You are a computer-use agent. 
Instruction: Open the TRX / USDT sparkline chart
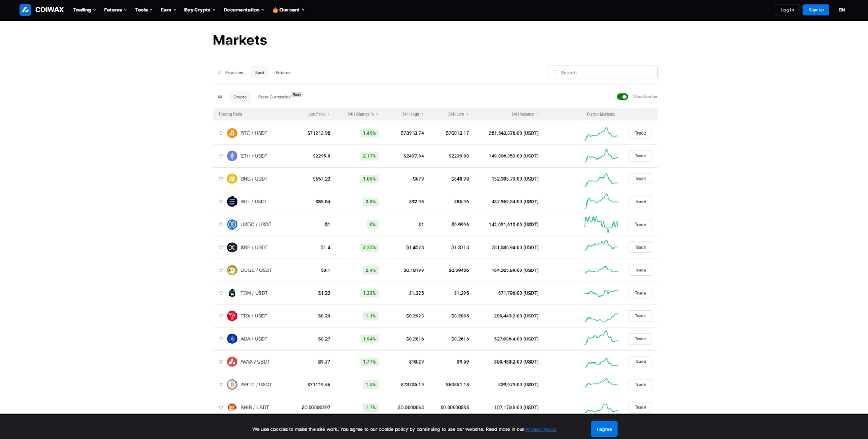click(601, 317)
